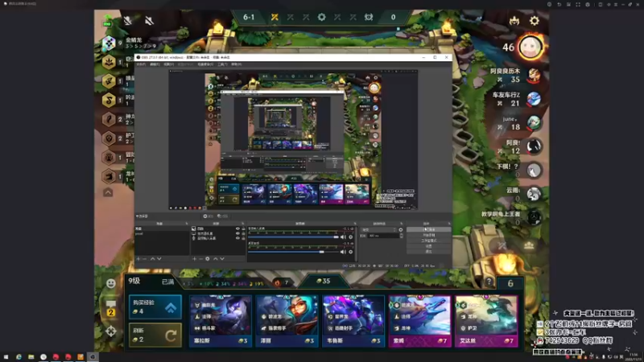644x362 pixels.
Task: Buy the 艾达丝 champion card costing 7
Action: [x=486, y=320]
